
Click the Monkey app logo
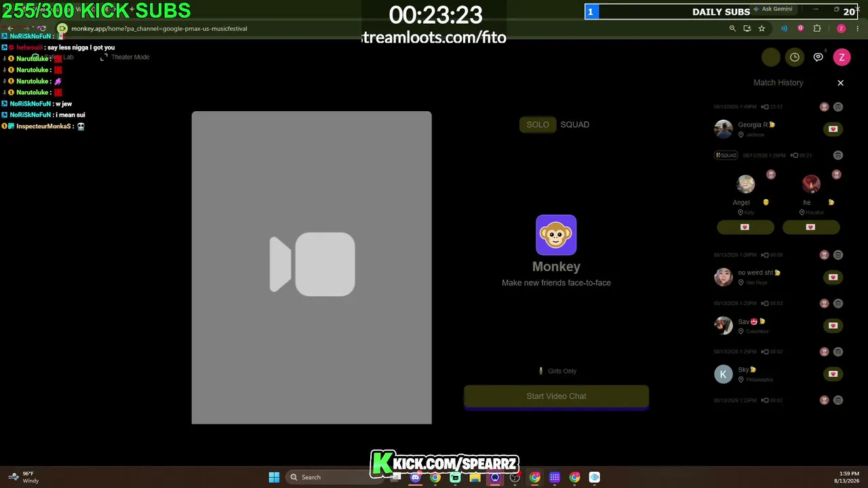tap(556, 235)
